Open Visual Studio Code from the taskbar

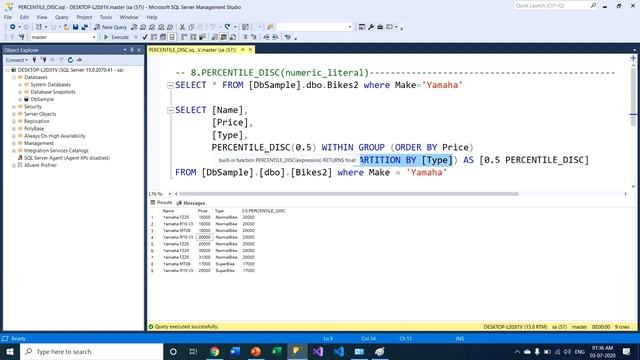coord(338,351)
